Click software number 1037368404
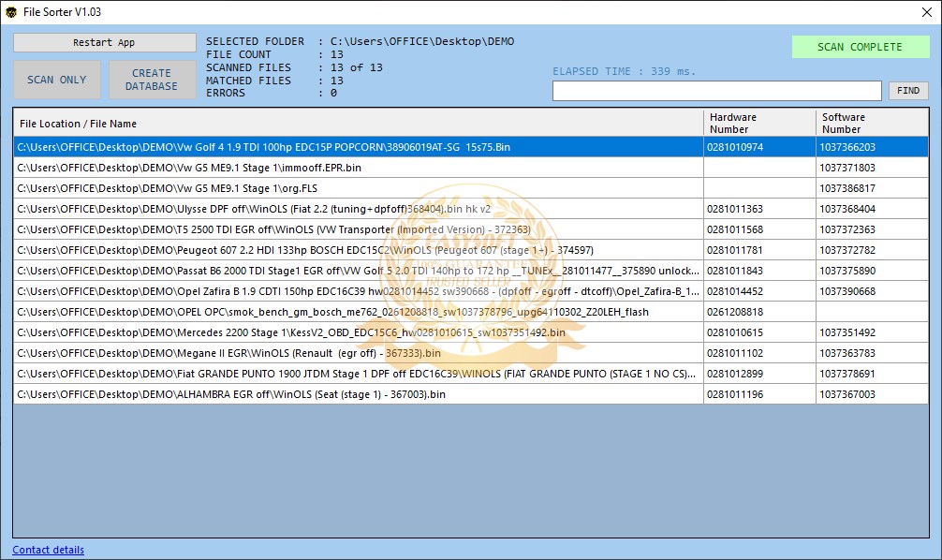 [x=847, y=209]
